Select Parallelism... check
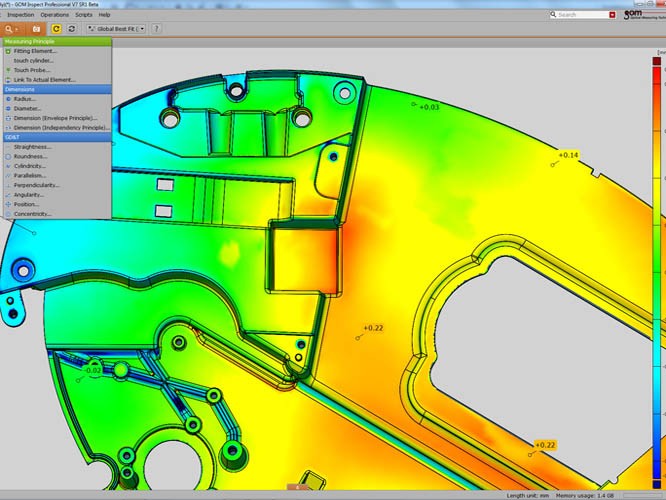Screen dimensions: 666x500 coord(57,175)
